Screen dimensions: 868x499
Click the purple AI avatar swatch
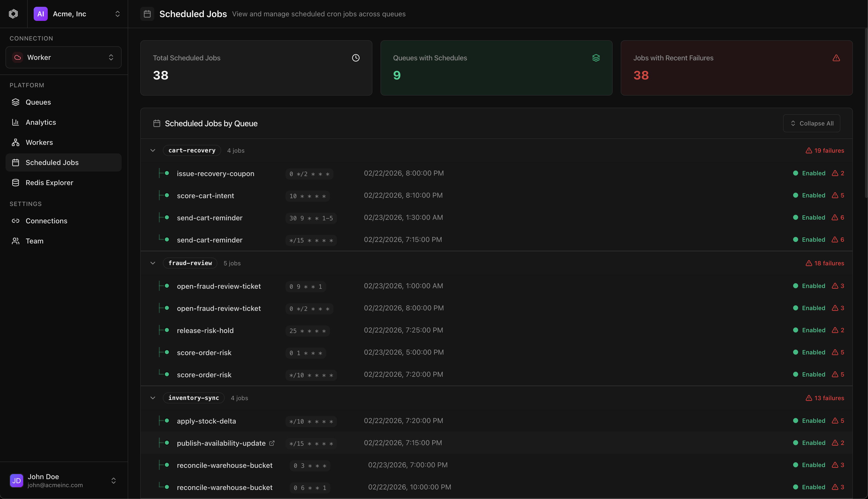pos(41,14)
